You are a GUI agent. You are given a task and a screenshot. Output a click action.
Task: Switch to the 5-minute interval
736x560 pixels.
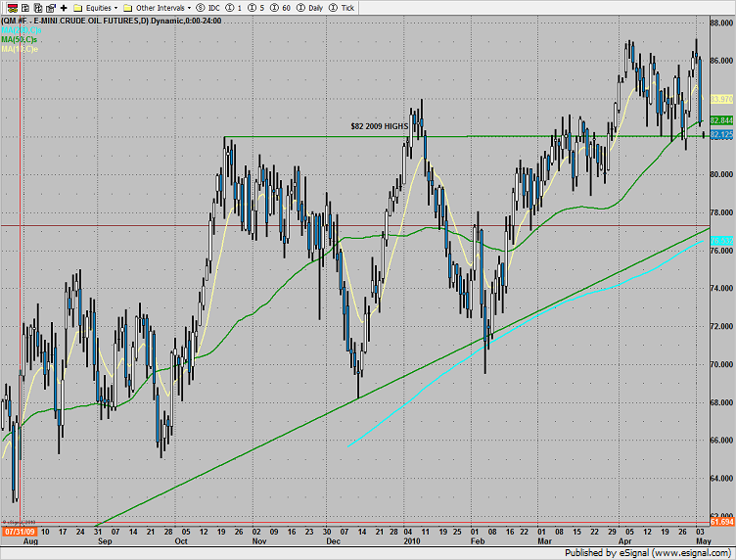point(255,8)
